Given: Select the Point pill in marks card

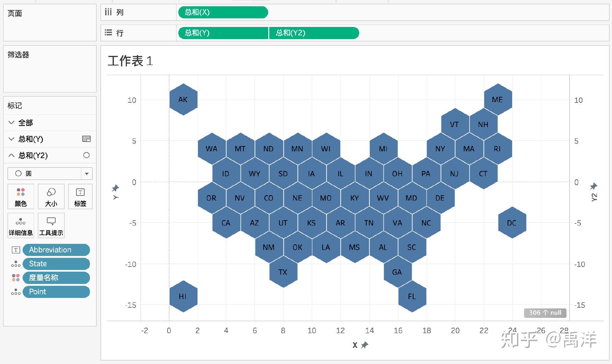Looking at the screenshot, I should [56, 292].
